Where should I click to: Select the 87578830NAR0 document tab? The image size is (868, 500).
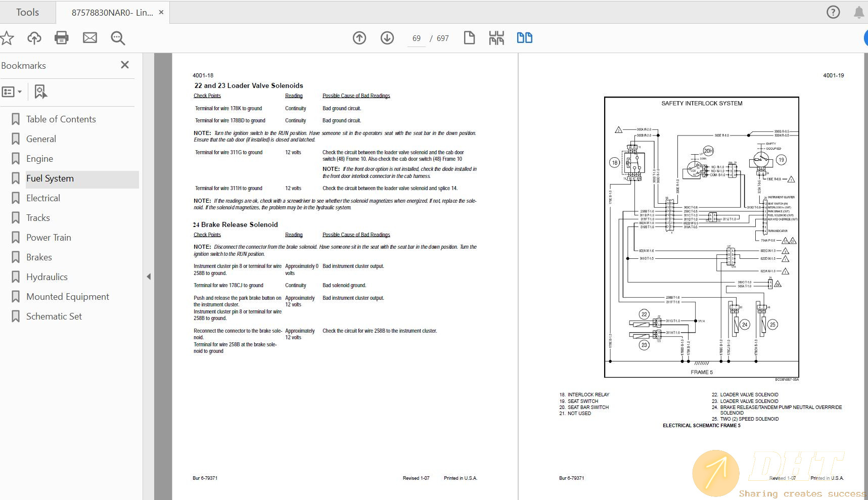[112, 13]
